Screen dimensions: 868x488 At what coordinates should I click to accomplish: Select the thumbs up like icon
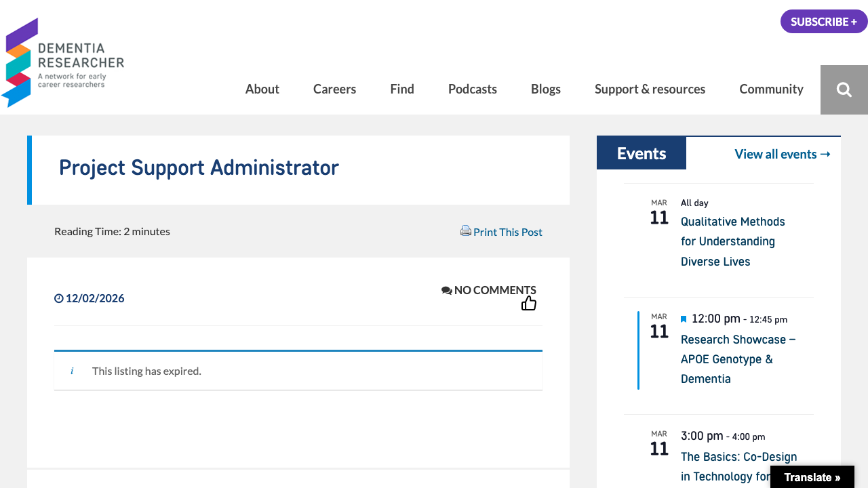[x=528, y=303]
